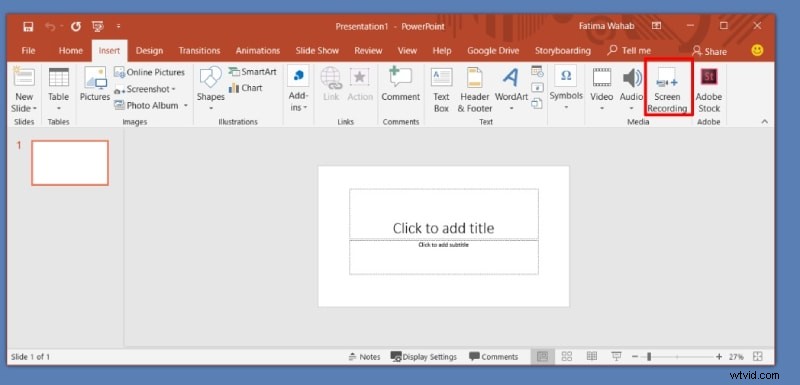
Task: Toggle the Comments pane from the status bar
Action: click(493, 357)
